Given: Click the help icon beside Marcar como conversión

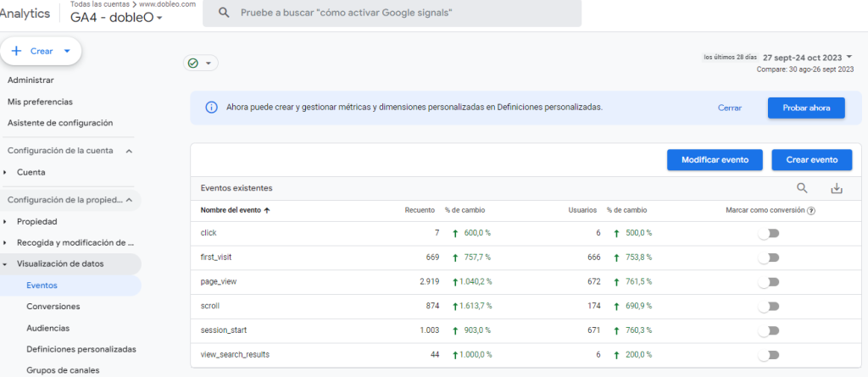Looking at the screenshot, I should (812, 211).
